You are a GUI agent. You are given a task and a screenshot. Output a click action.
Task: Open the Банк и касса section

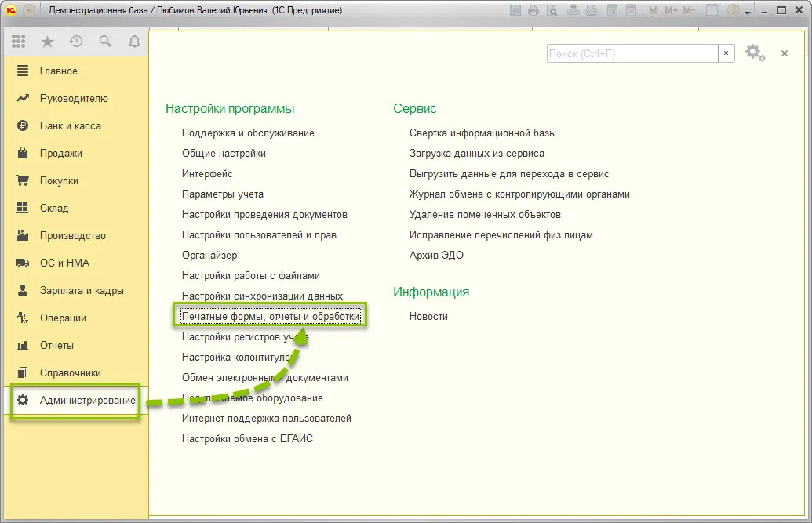pyautogui.click(x=71, y=125)
